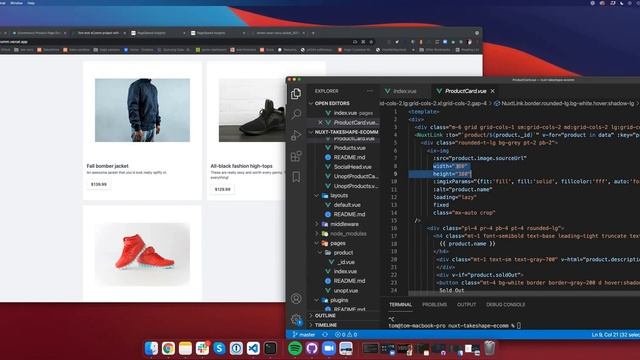
Task: Open the Manage gear in VS Code
Action: pos(296,320)
